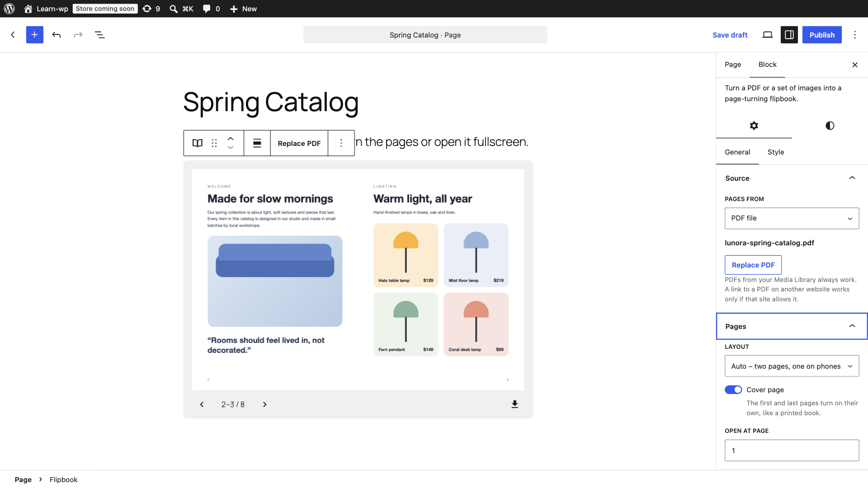Save the page as draft

pos(730,35)
